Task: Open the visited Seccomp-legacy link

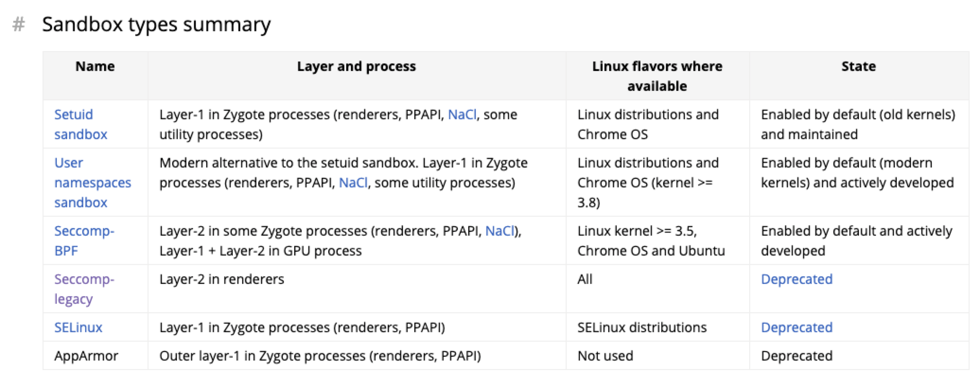Action: click(84, 289)
